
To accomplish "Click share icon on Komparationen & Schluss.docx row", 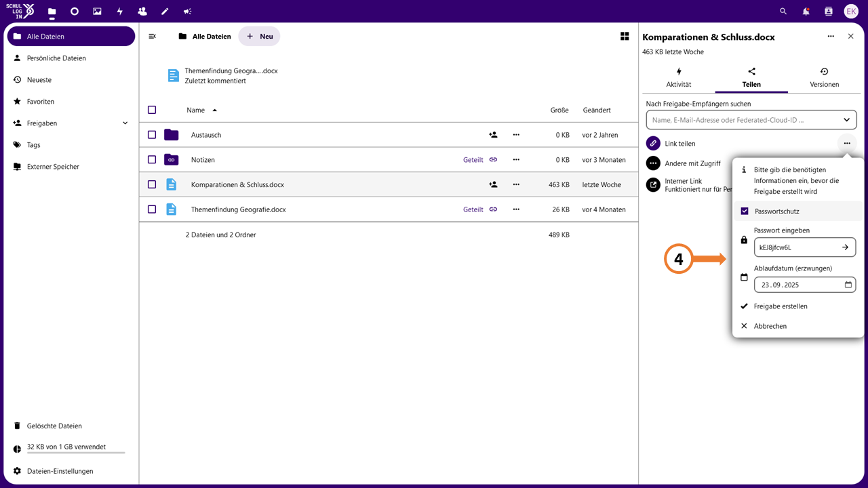I will coord(493,184).
